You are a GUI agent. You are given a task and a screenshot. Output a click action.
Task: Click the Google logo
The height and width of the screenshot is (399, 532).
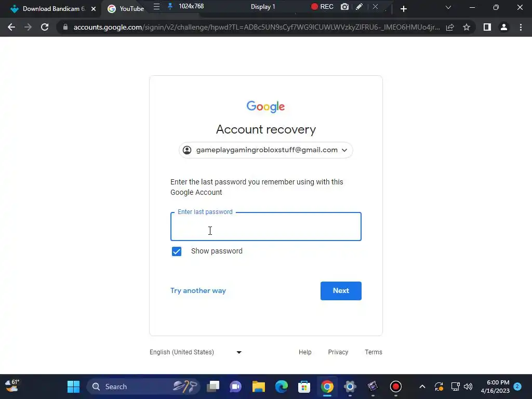pyautogui.click(x=265, y=107)
